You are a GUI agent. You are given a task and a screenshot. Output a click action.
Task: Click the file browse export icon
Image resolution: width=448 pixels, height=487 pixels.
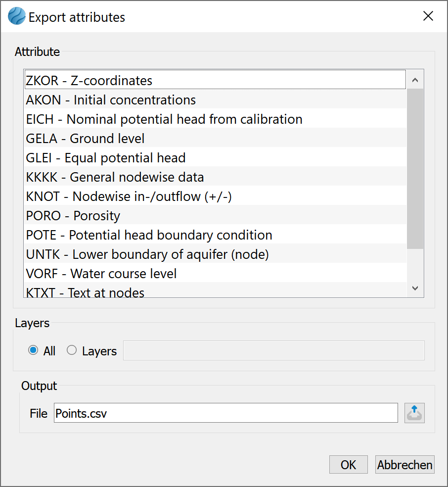coord(414,413)
